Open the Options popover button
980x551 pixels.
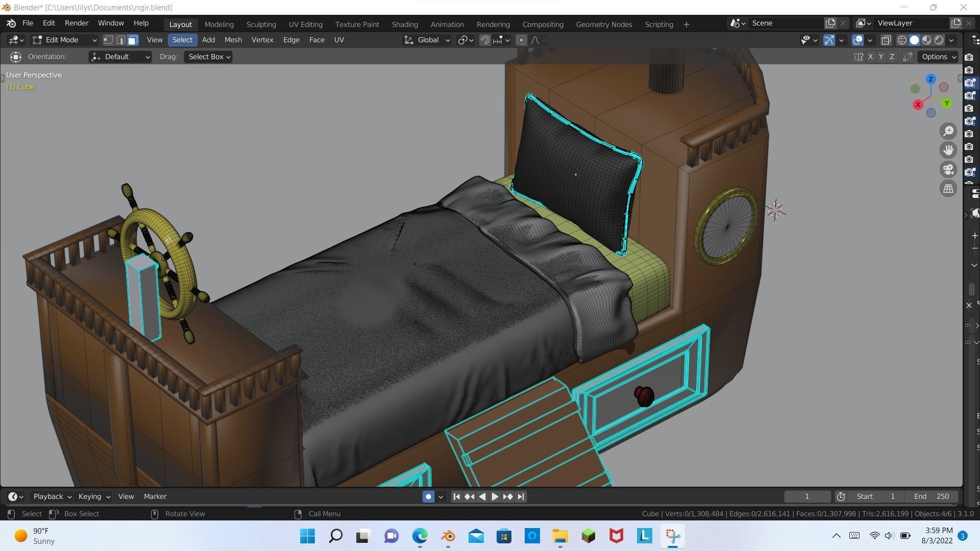tap(939, 57)
